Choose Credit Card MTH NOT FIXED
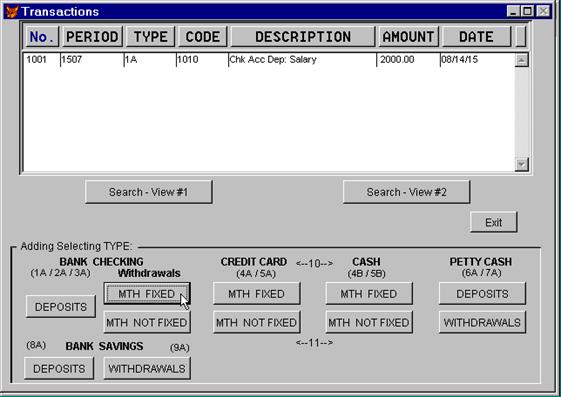 [x=257, y=322]
